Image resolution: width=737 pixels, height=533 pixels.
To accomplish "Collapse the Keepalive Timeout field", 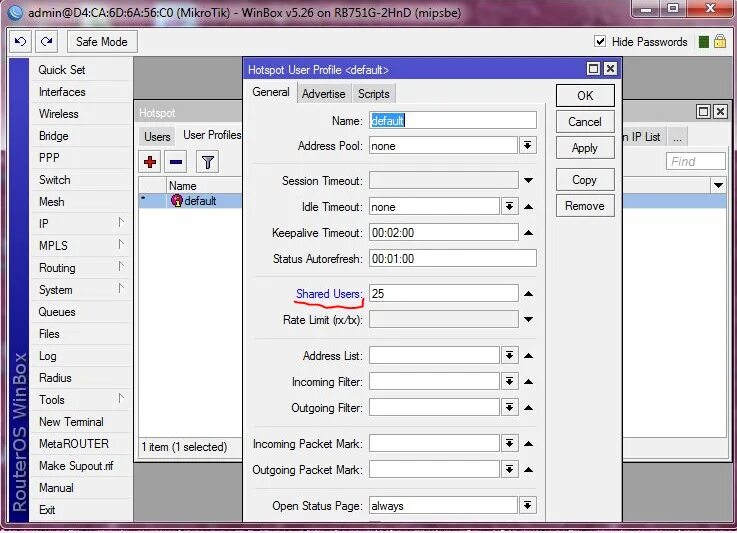I will [x=528, y=233].
